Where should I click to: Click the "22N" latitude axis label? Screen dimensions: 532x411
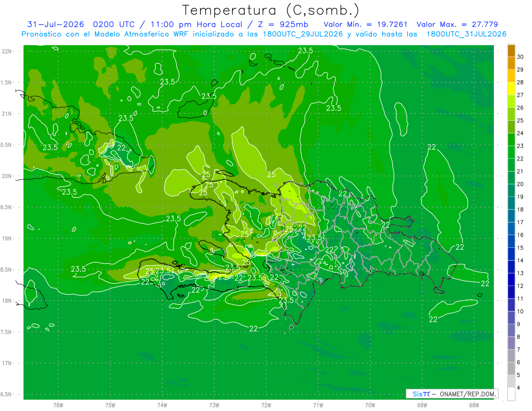[7, 51]
